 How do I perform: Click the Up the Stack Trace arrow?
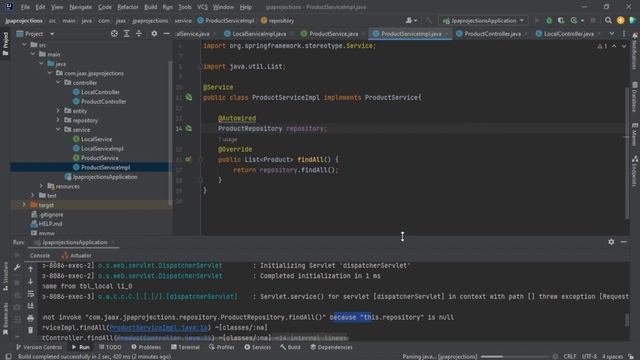31,269
